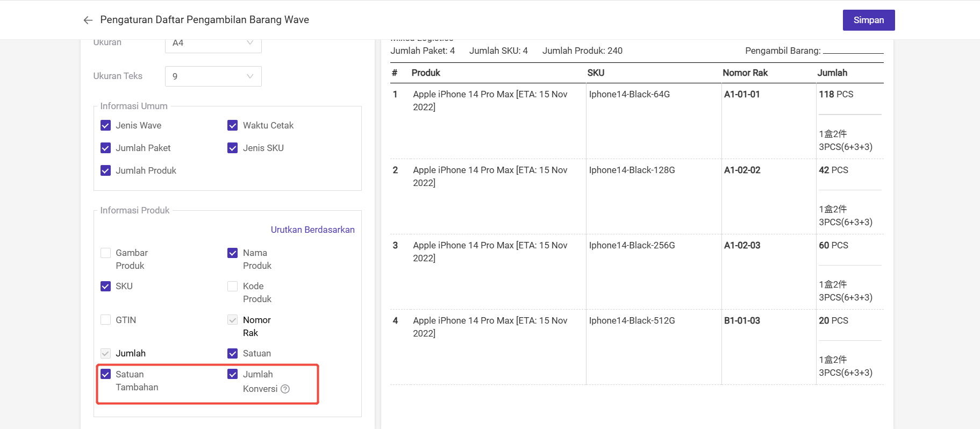The width and height of the screenshot is (980, 429).
Task: Click Informasi Umum section label
Action: 134,106
